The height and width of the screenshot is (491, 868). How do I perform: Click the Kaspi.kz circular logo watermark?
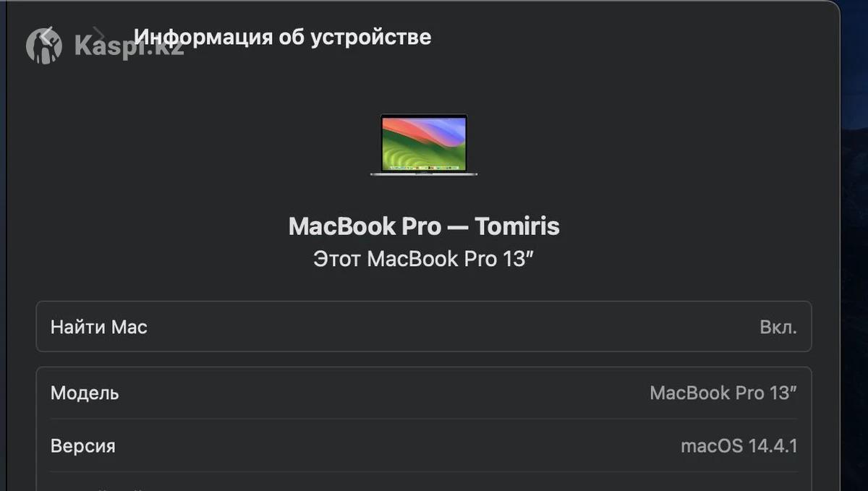point(44,46)
